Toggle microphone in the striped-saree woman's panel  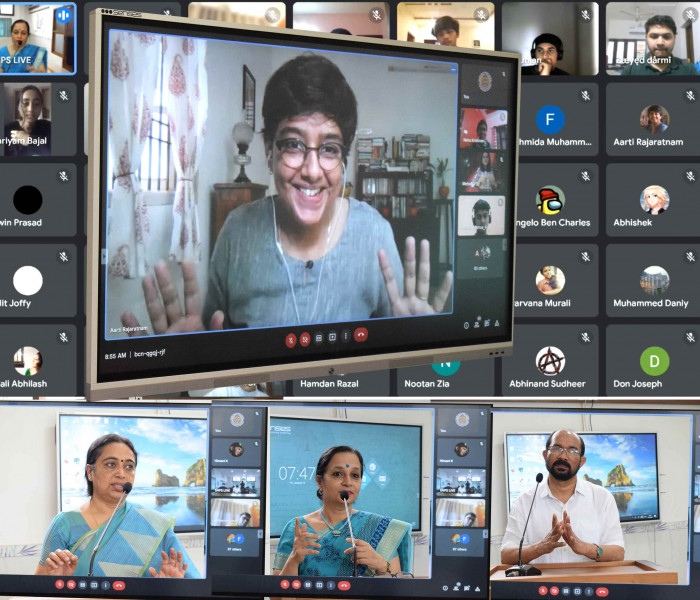(x=60, y=585)
